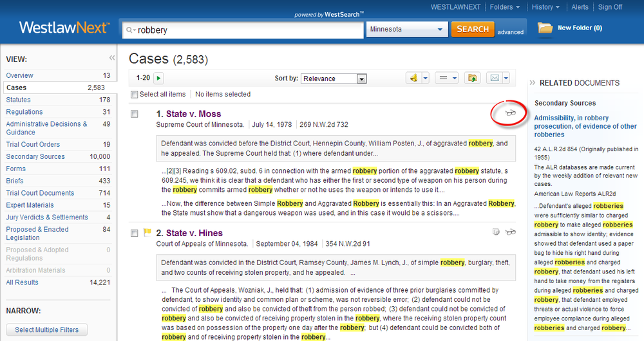Open Jury Verdicts & Settlements category

click(47, 217)
